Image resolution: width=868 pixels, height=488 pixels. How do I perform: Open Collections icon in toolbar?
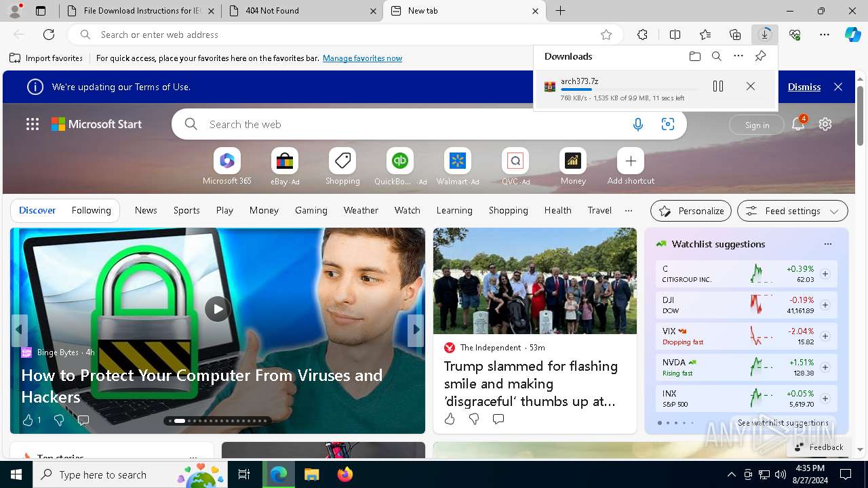coord(735,35)
